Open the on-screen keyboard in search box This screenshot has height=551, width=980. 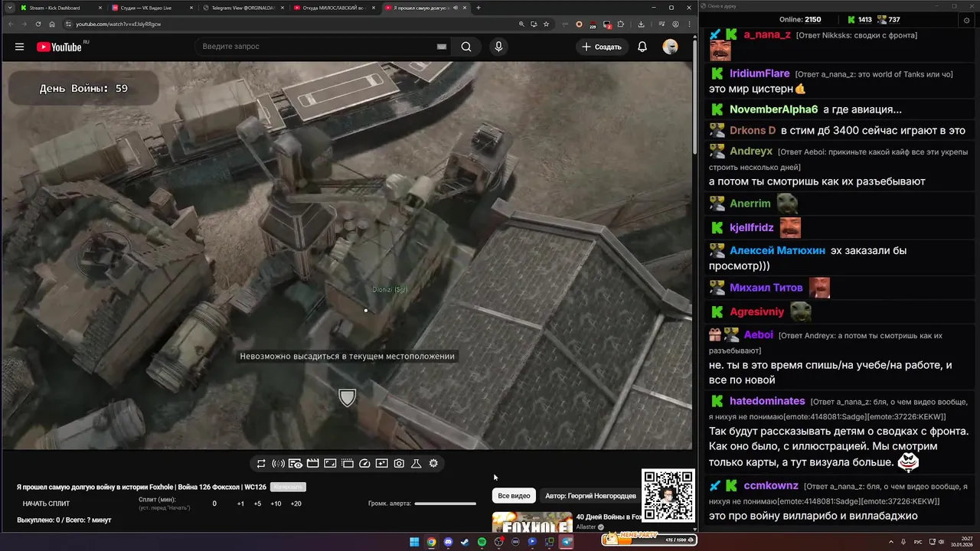click(442, 47)
